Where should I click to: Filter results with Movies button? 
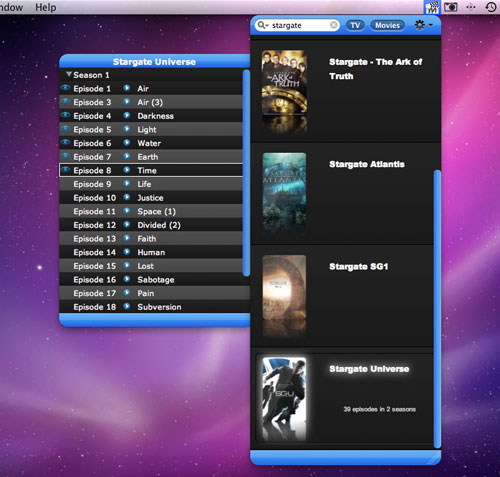[387, 25]
